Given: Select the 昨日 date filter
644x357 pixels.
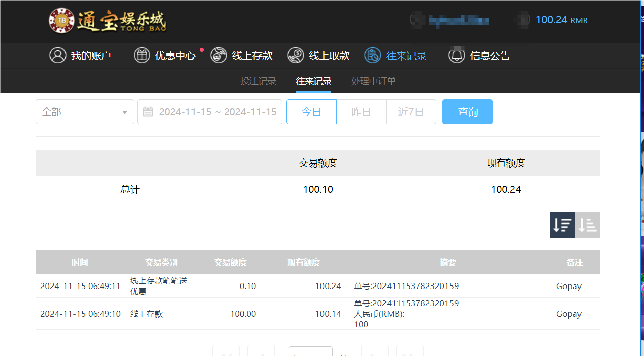Looking at the screenshot, I should [x=361, y=111].
